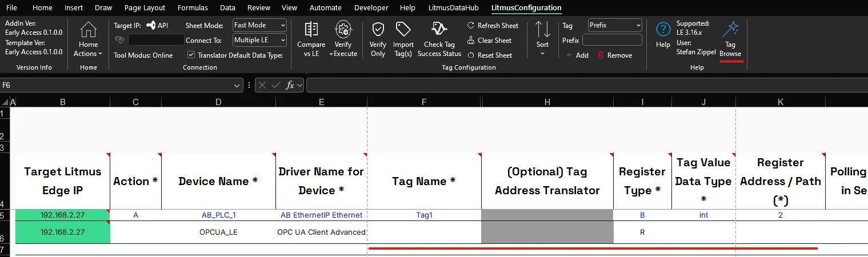
Task: Select the Action cell containing A
Action: pyautogui.click(x=135, y=215)
